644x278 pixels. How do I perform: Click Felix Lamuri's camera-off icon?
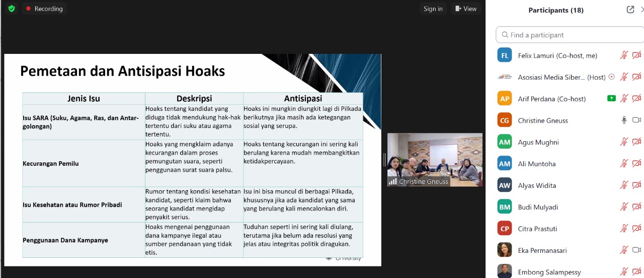[636, 55]
